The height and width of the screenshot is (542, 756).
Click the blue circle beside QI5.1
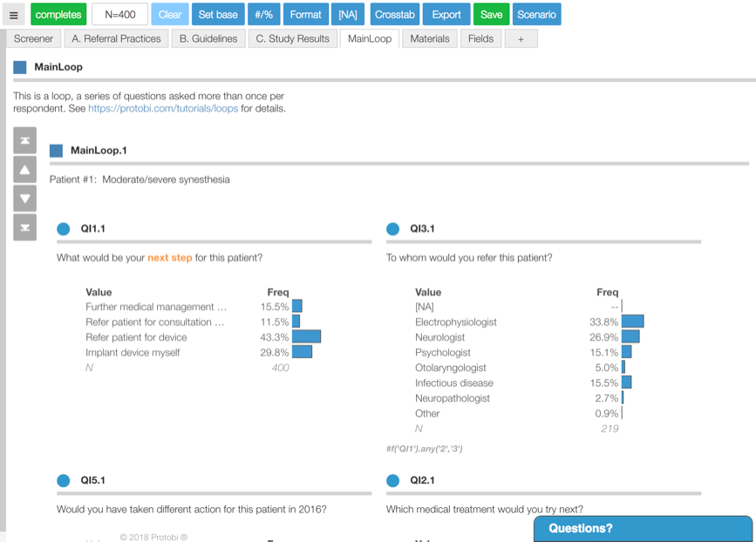click(64, 480)
